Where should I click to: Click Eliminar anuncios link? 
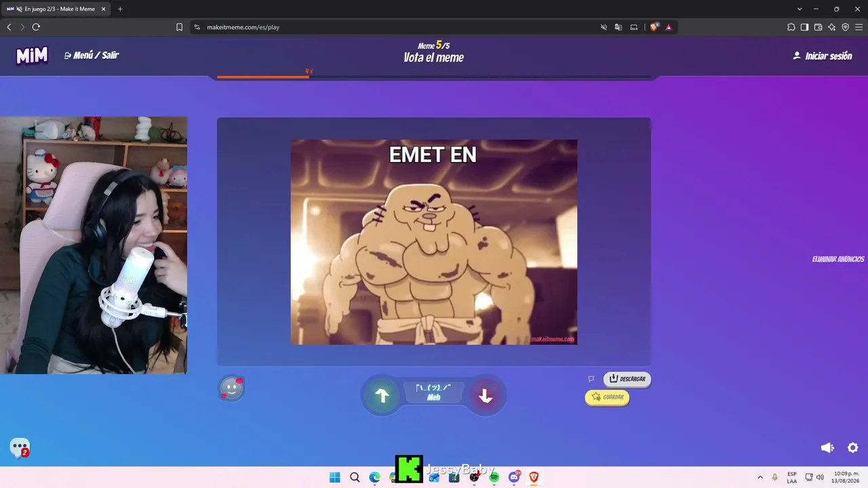click(838, 260)
